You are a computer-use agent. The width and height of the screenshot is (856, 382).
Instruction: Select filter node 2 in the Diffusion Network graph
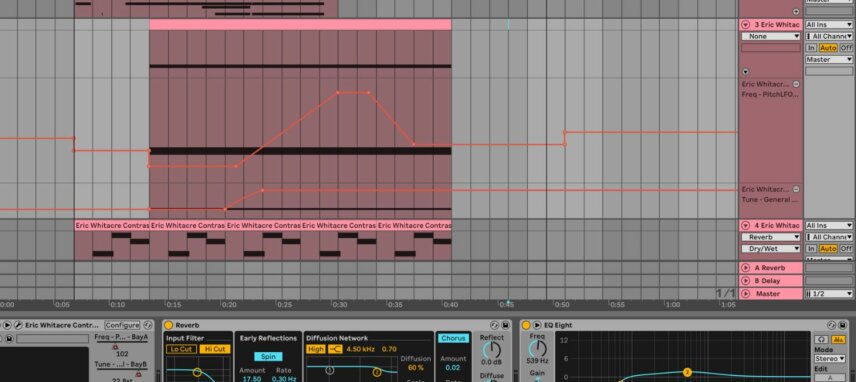[377, 372]
